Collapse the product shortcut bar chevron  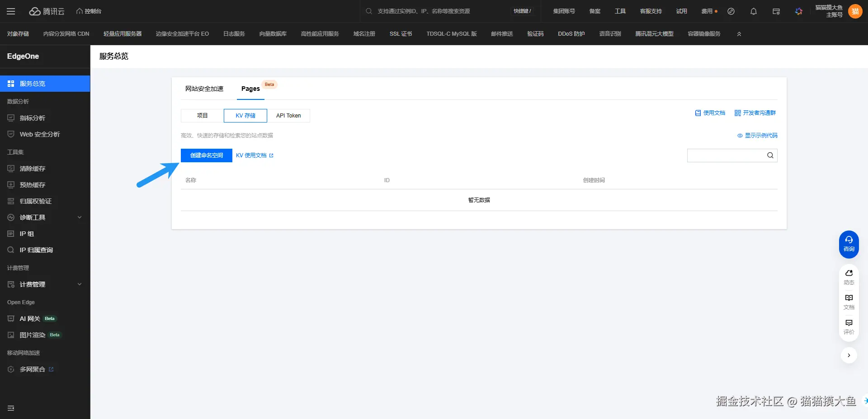tap(739, 34)
